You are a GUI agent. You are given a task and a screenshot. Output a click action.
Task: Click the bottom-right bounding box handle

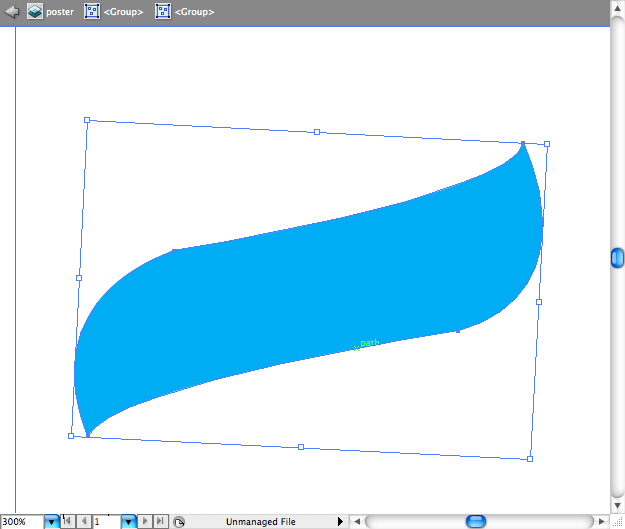(x=530, y=459)
